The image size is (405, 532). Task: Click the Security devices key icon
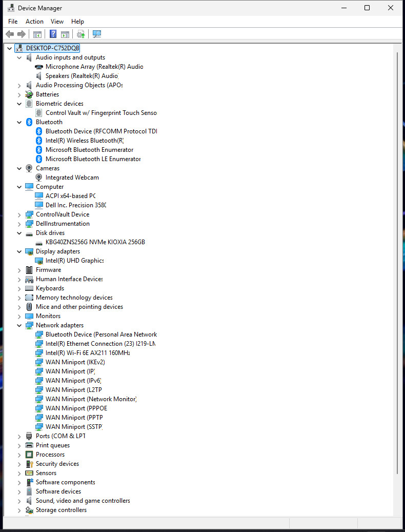[29, 464]
